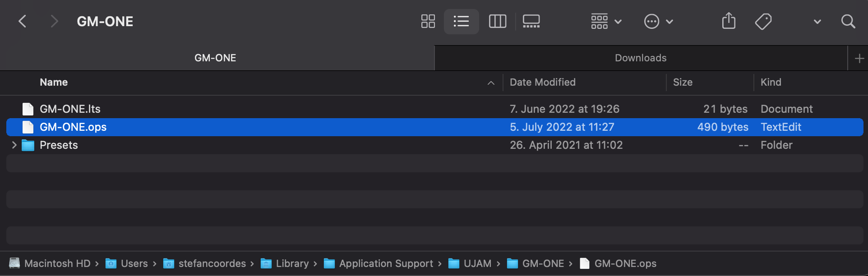Go back to the previous folder

[22, 21]
